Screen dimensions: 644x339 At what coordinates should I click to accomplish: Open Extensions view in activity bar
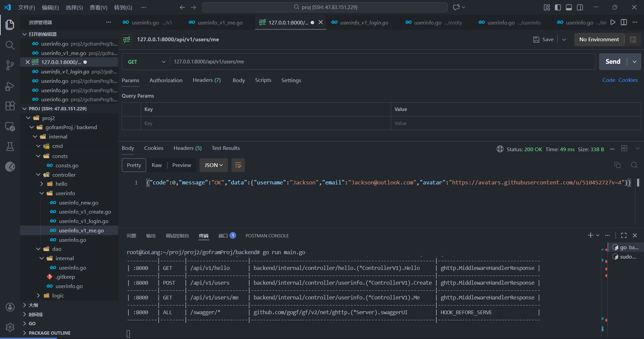(10, 106)
